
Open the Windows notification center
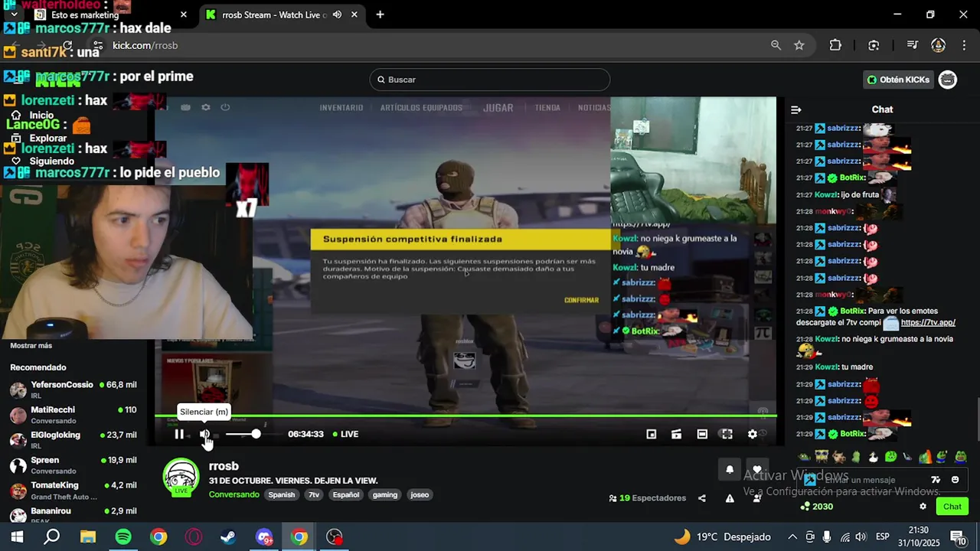pyautogui.click(x=958, y=536)
